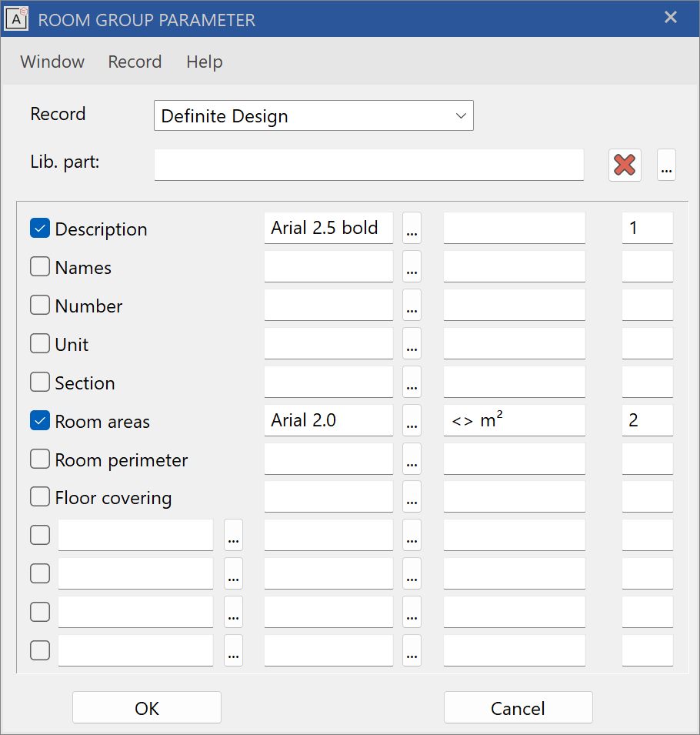Enable the Names checkbox
This screenshot has width=700, height=735.
[40, 267]
